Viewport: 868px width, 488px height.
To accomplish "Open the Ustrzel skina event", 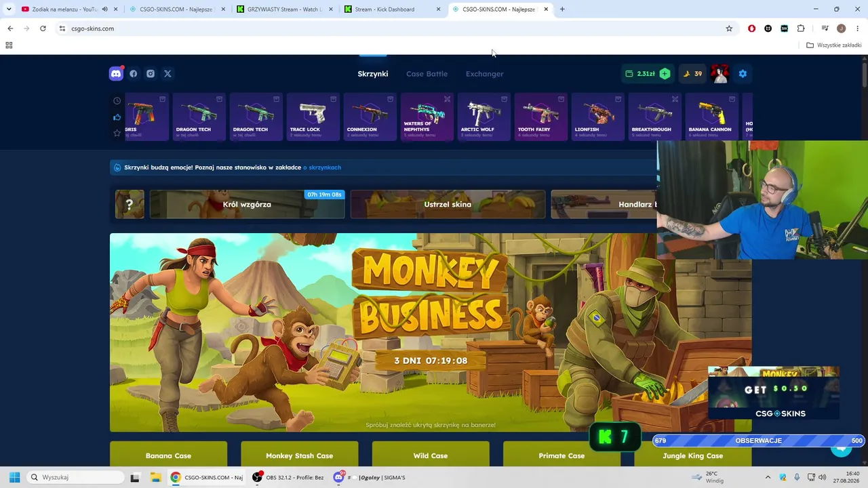I will click(x=448, y=204).
